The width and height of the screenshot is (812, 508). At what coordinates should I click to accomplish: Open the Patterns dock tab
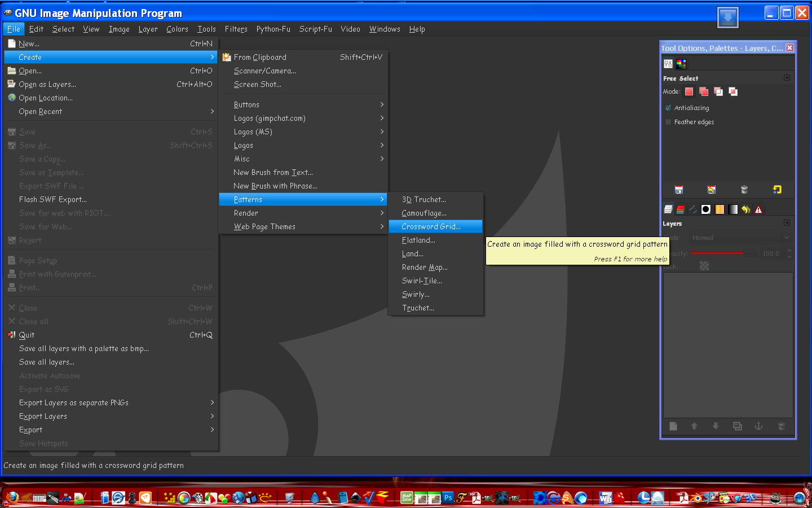(720, 209)
